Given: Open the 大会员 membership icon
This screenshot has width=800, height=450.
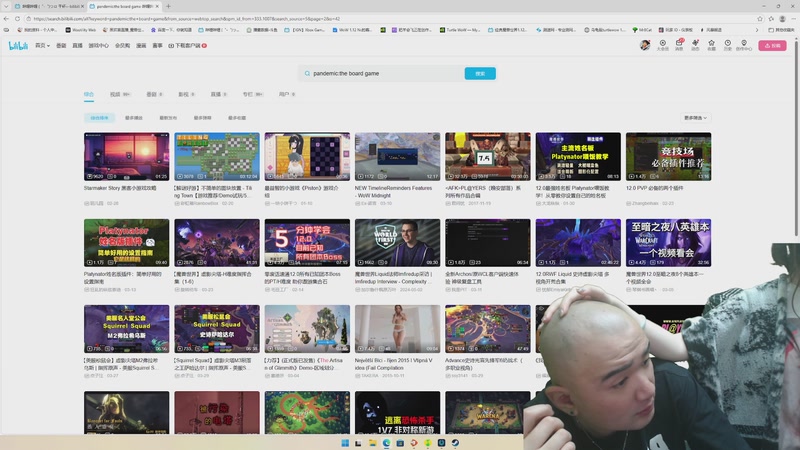Looking at the screenshot, I should point(662,45).
